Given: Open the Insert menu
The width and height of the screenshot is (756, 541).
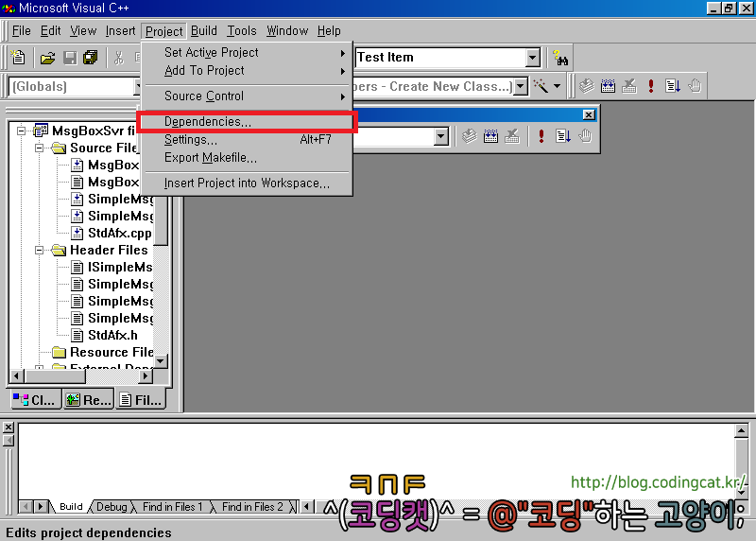Looking at the screenshot, I should (x=120, y=31).
